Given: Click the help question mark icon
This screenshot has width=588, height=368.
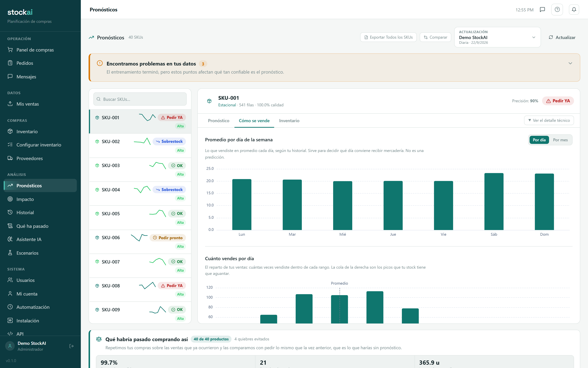Looking at the screenshot, I should pos(557,10).
